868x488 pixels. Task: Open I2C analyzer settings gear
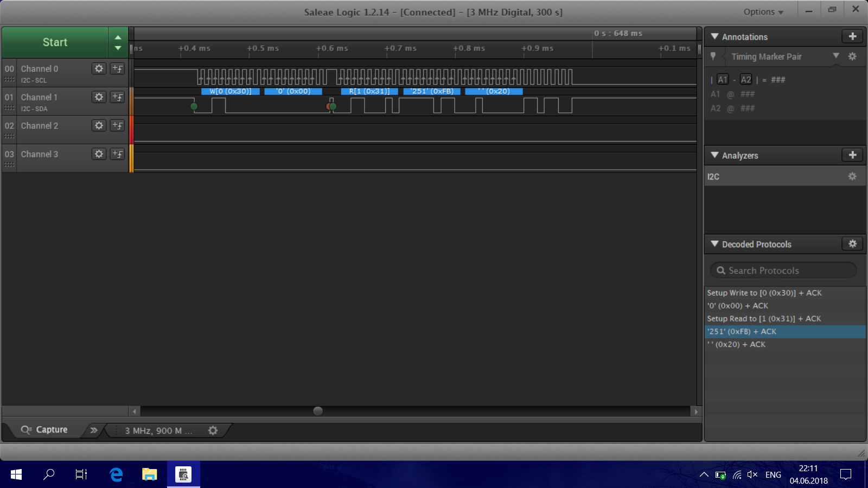coord(852,176)
